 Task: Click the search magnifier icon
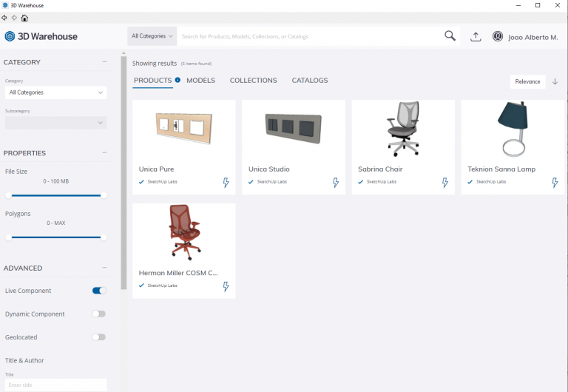point(450,36)
